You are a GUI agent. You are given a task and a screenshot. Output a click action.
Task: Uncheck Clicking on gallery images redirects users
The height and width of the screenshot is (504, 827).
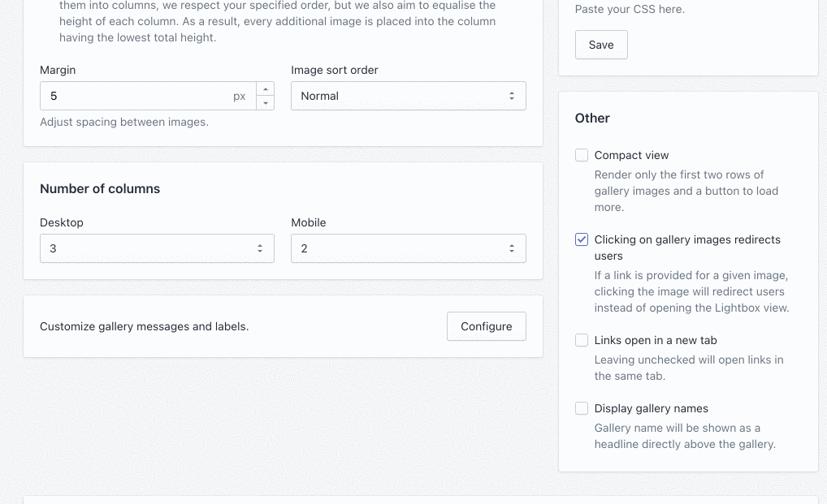click(x=581, y=239)
